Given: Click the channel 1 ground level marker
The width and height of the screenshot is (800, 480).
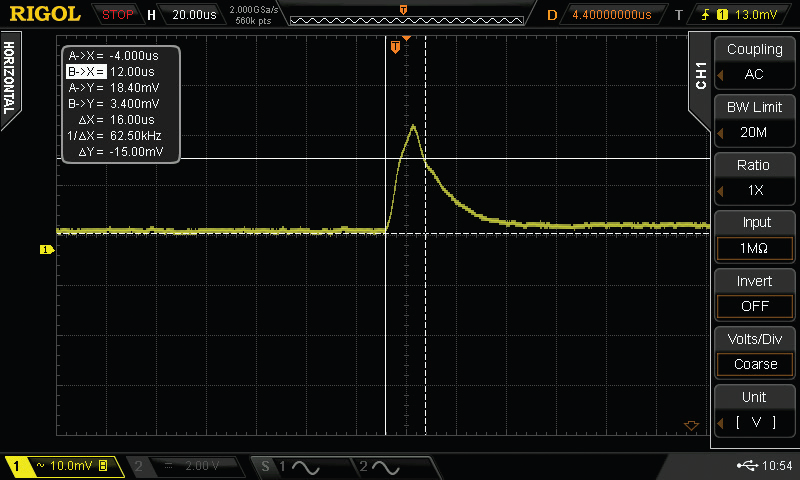Looking at the screenshot, I should 45,249.
